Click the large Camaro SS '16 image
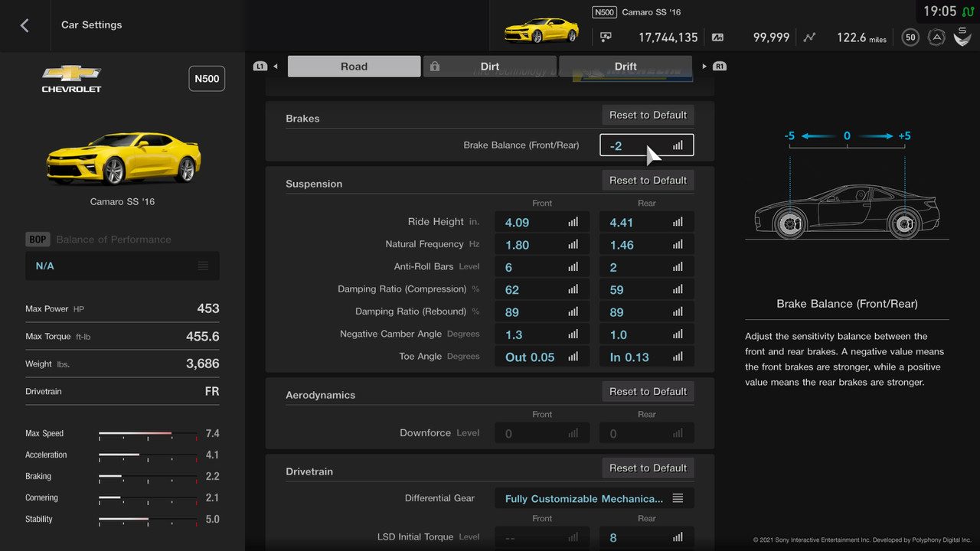Viewport: 980px width, 551px height. tap(122, 158)
